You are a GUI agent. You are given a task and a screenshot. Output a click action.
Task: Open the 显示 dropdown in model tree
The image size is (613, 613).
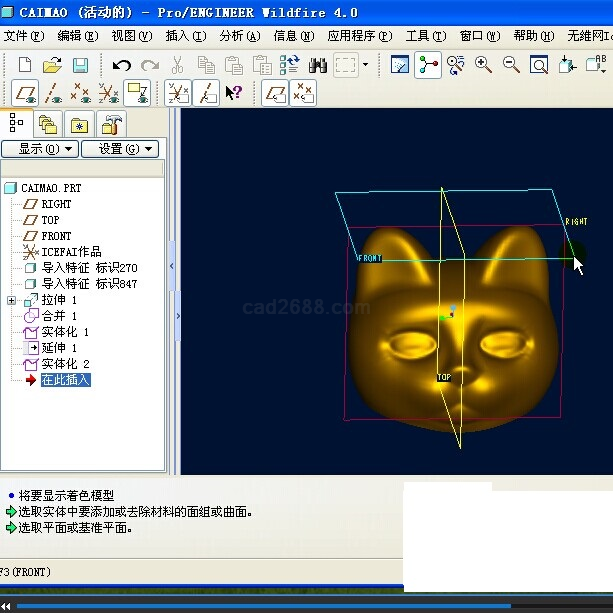(x=40, y=149)
